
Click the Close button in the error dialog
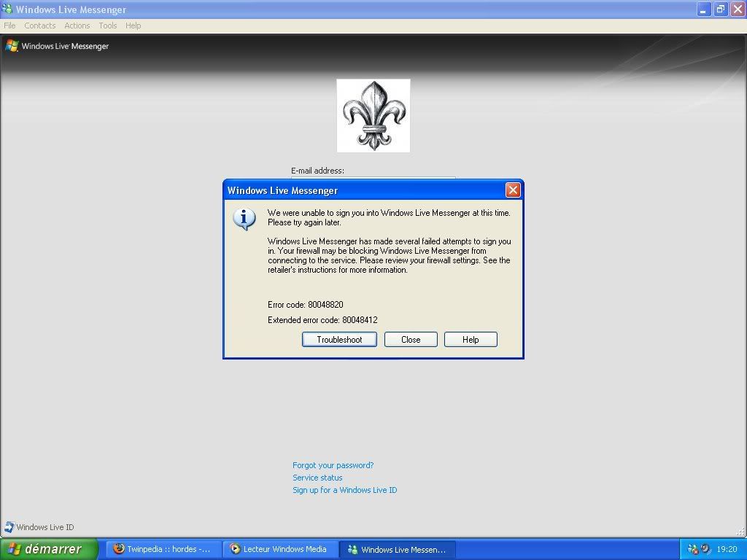411,340
